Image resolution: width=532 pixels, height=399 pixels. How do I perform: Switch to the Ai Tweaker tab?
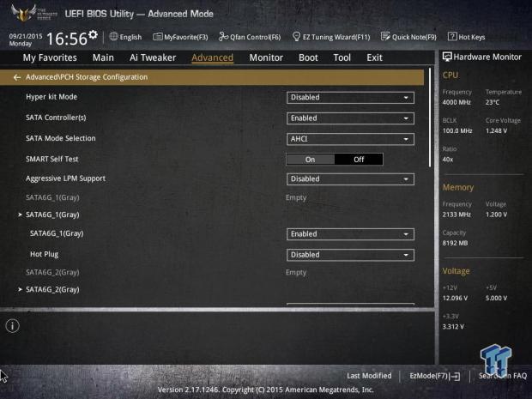[153, 57]
